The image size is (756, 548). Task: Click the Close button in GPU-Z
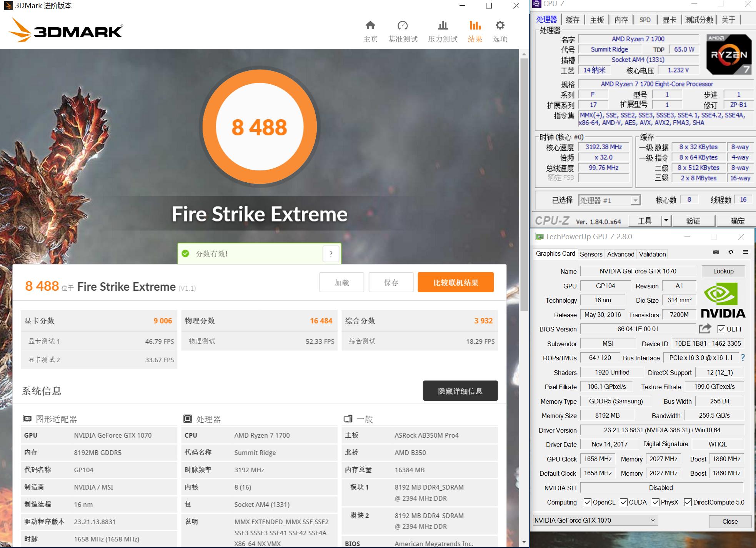730,521
